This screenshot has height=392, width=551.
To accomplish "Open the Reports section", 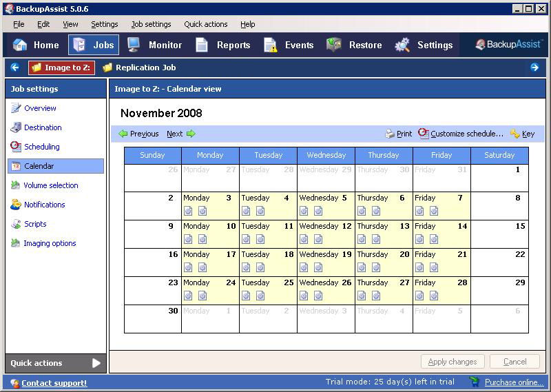I will (222, 45).
